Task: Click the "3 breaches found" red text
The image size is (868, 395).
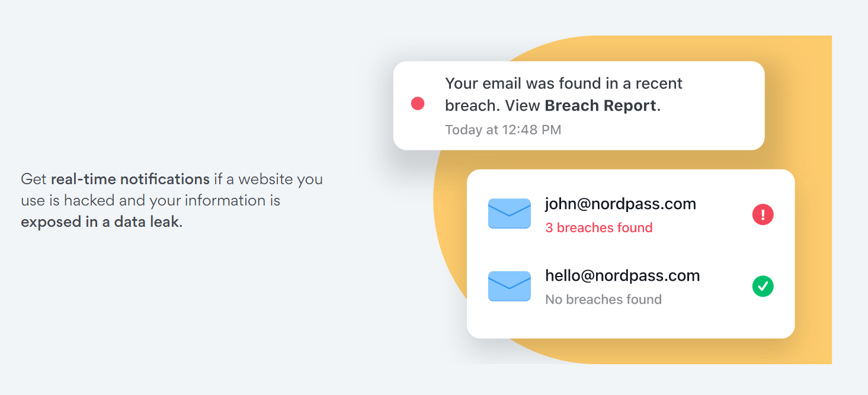Action: 599,228
